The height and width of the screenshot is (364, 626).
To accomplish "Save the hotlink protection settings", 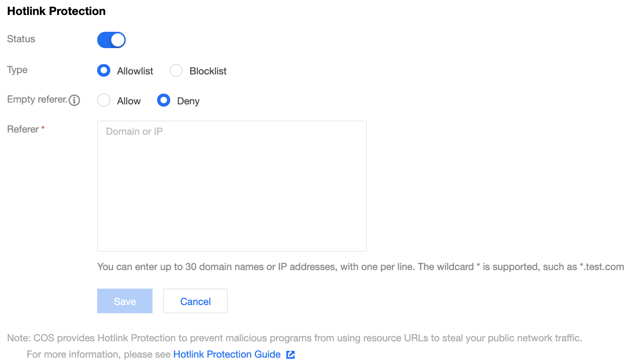I will pos(125,301).
